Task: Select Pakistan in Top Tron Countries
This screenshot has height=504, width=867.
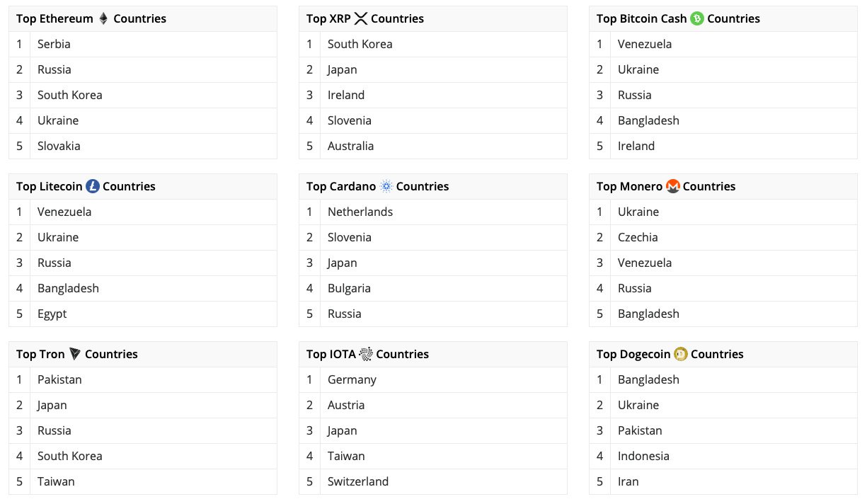Action: (59, 379)
